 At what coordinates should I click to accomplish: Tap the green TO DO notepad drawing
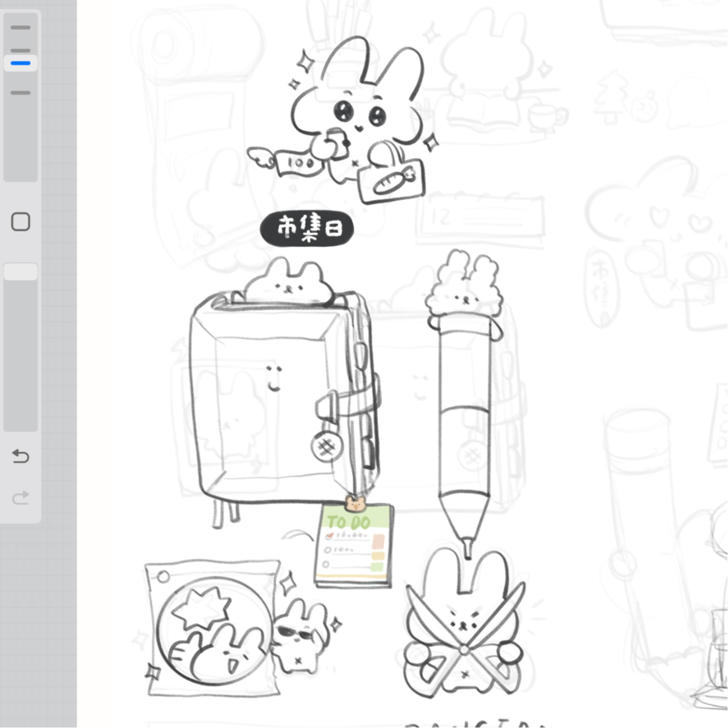click(353, 546)
